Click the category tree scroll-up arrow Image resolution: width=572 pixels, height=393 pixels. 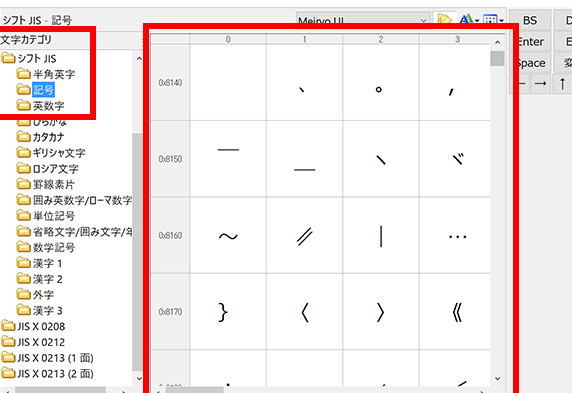tap(139, 58)
